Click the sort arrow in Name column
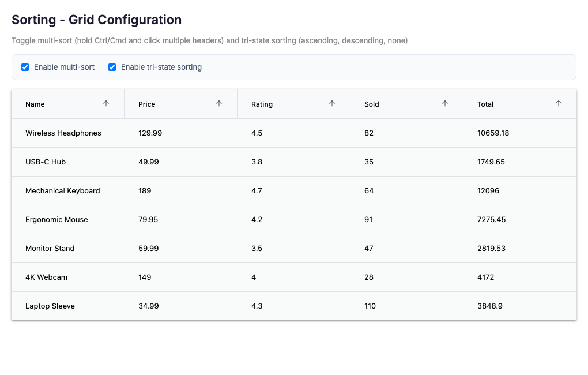The height and width of the screenshot is (375, 588). pos(106,104)
